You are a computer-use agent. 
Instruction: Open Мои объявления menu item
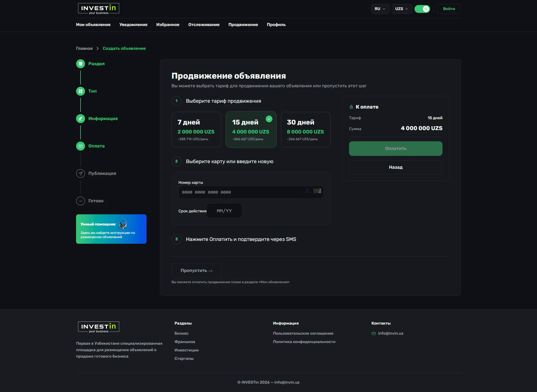point(93,25)
